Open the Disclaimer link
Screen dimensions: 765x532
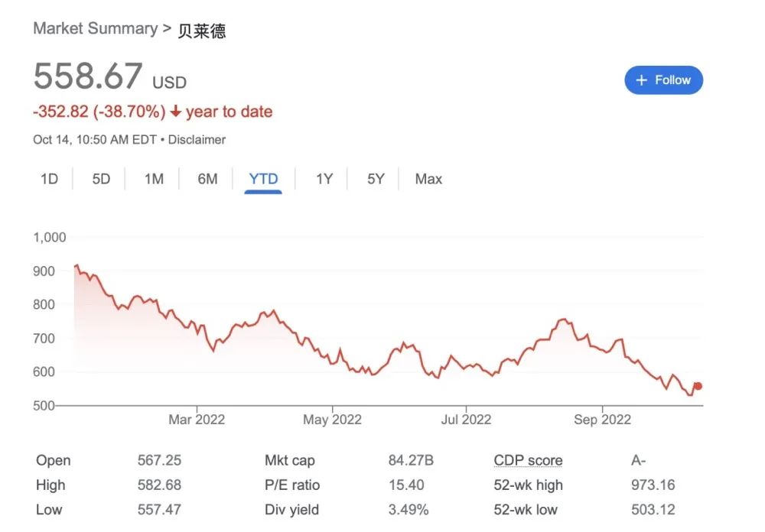pos(197,140)
